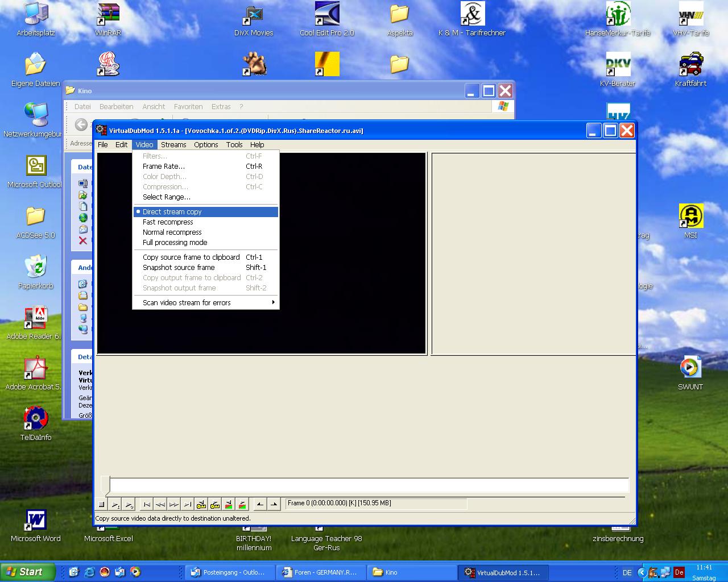The image size is (728, 582).
Task: Open the KV-Berater desktop shortcut
Action: coord(618,70)
